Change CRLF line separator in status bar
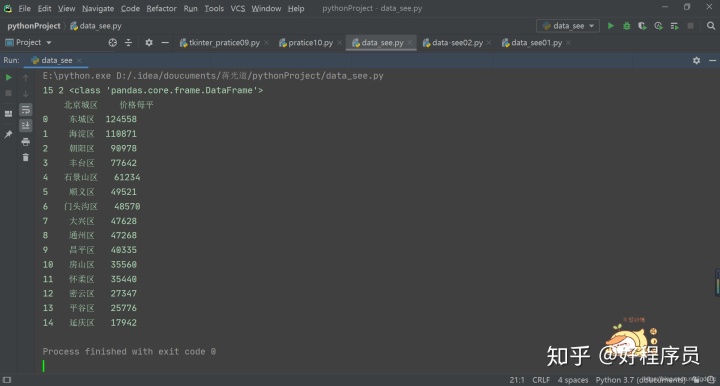720x386 pixels. (x=541, y=380)
